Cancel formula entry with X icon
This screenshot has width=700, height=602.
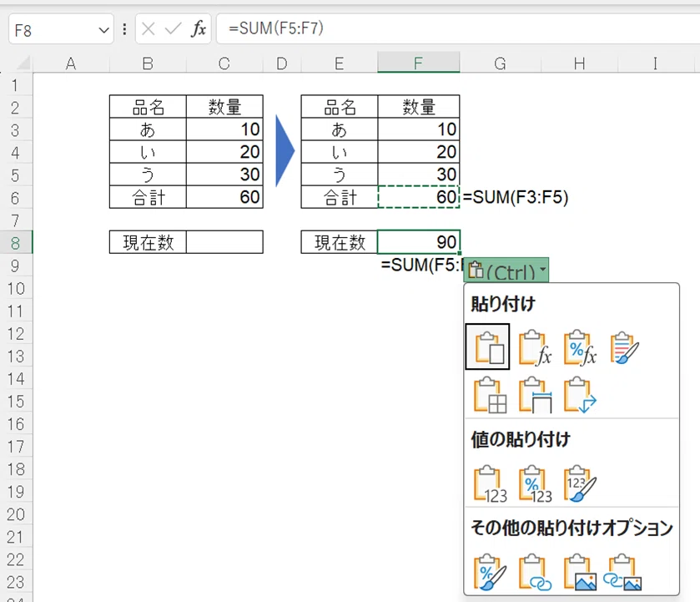pyautogui.click(x=148, y=29)
